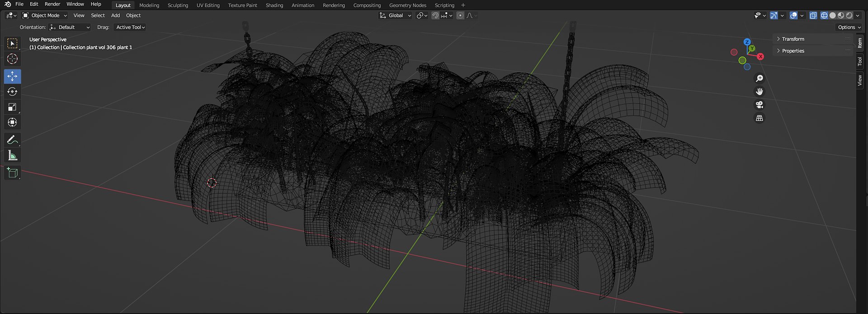The height and width of the screenshot is (314, 868).
Task: Switch to solid shading
Action: [x=833, y=15]
